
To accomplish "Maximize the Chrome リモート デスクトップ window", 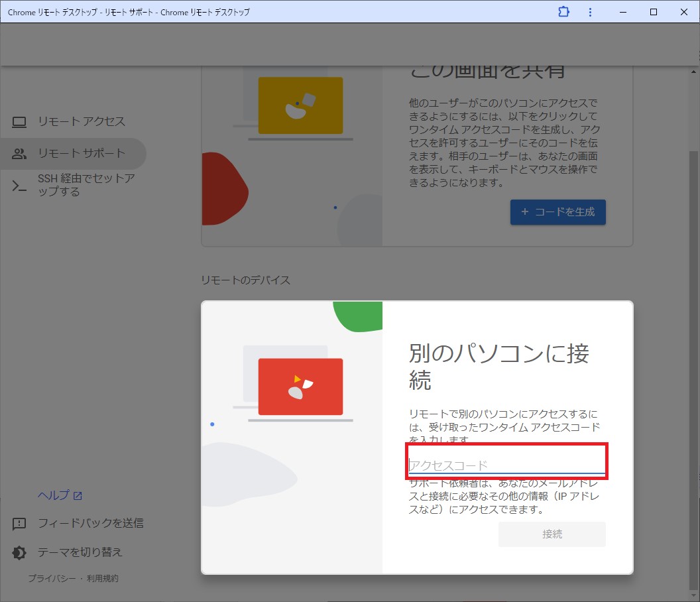I will [653, 12].
